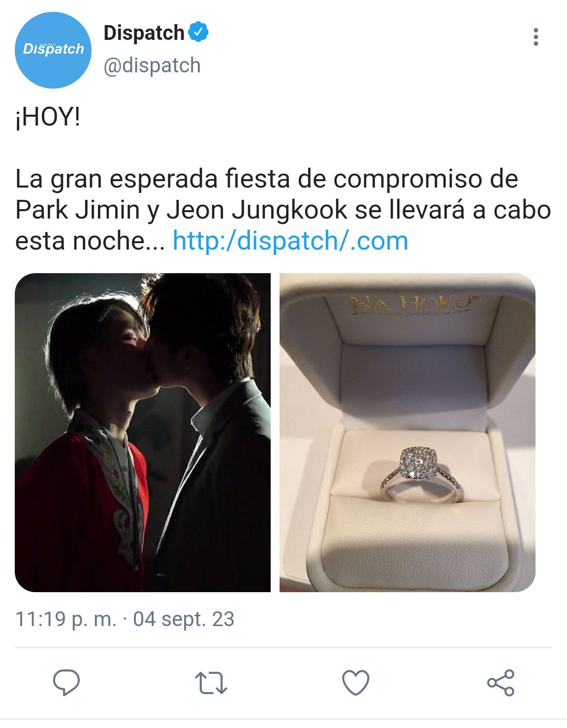This screenshot has height=728, width=567.
Task: View the engagement ring box photo
Action: [x=408, y=433]
